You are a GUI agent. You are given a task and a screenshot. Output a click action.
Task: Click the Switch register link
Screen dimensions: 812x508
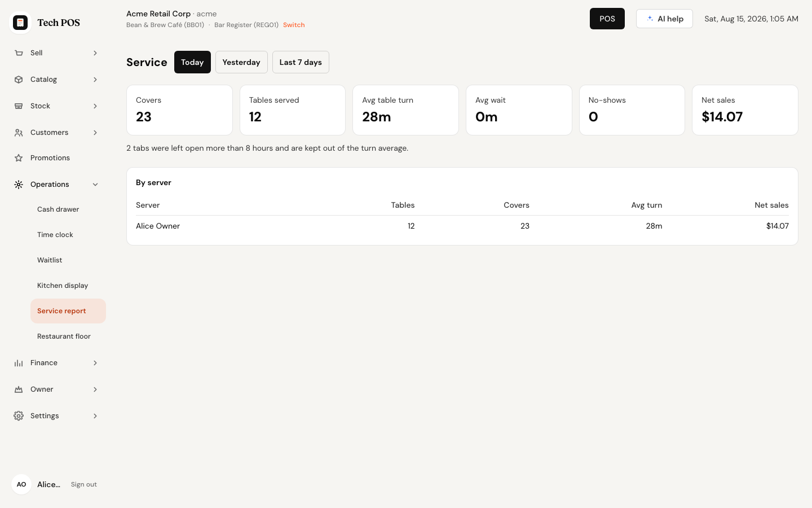(294, 25)
